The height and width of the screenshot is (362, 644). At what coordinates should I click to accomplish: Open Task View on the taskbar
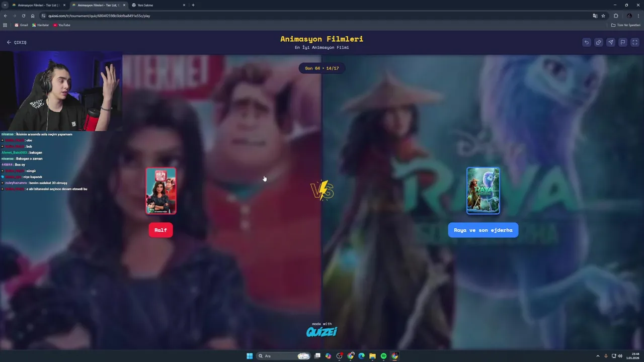(x=317, y=356)
